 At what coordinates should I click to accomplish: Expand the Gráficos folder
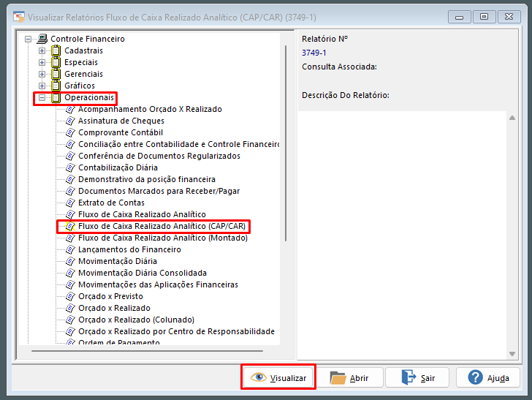pos(42,86)
